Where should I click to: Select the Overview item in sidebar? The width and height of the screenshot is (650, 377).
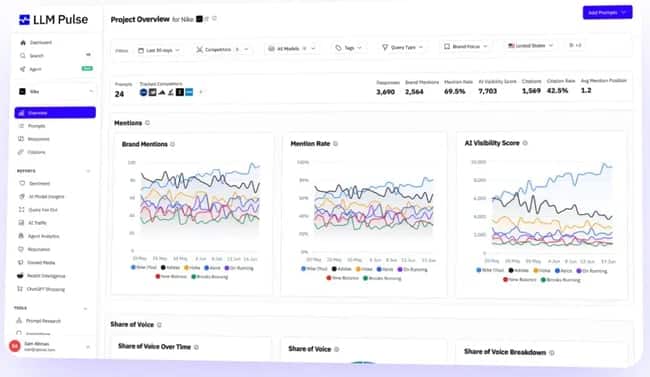[x=55, y=112]
